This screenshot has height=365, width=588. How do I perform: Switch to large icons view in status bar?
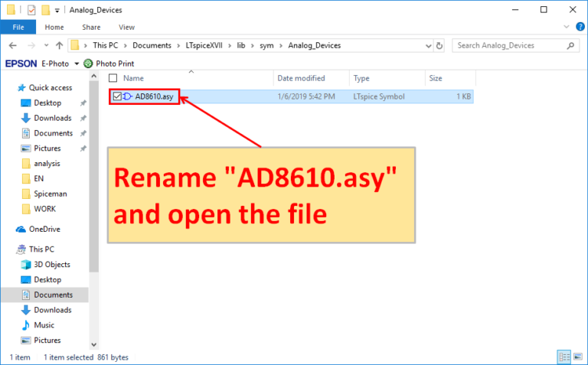click(577, 357)
